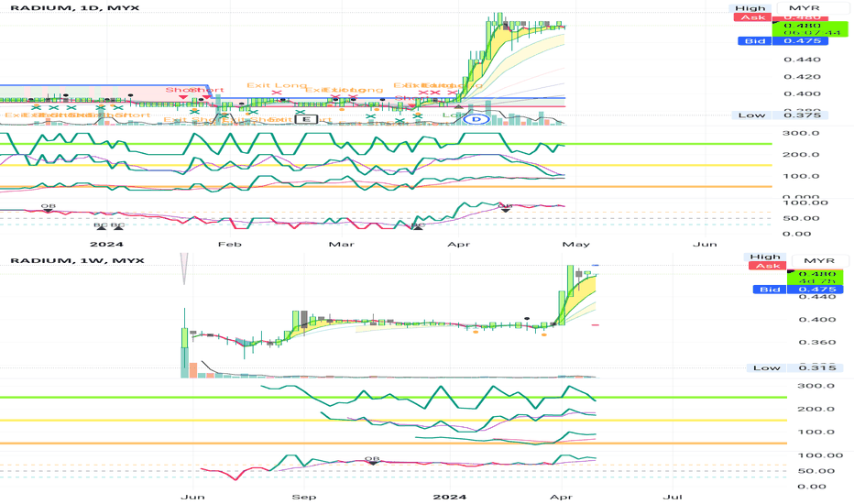Click the OB marker on weekly oscillator pane
The height and width of the screenshot is (504, 854).
[372, 460]
